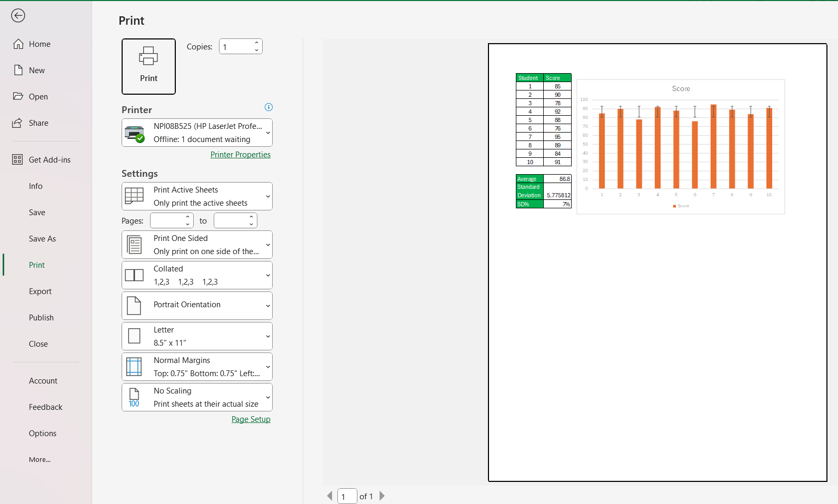Increase the Pages from value

tap(187, 217)
